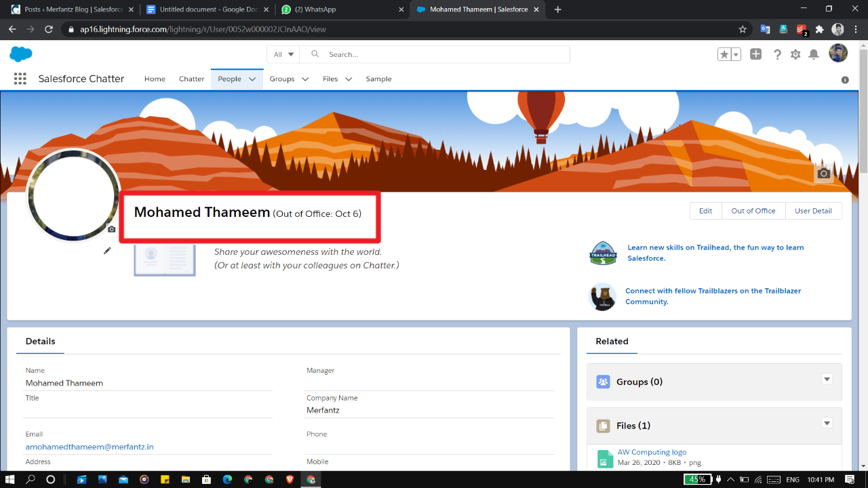868x488 pixels.
Task: Open Files related list actions dropdown
Action: click(x=827, y=423)
